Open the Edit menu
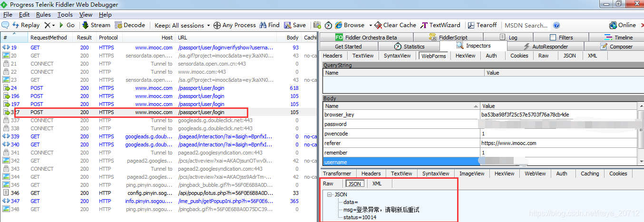 point(24,15)
